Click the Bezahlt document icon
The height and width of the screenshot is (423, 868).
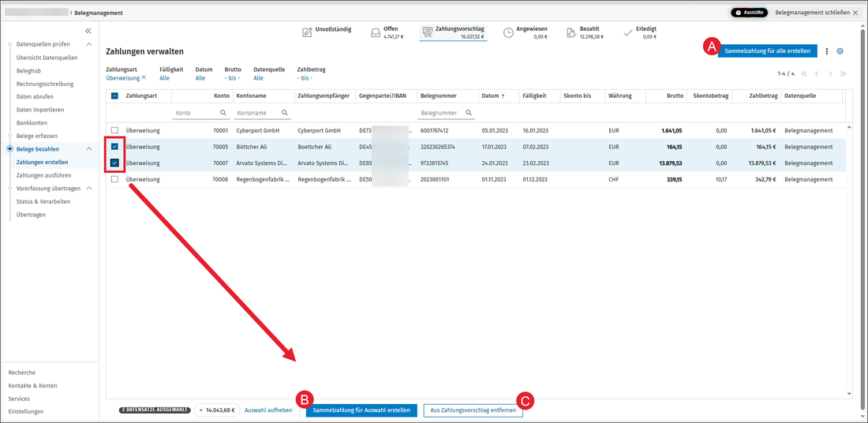click(x=572, y=32)
